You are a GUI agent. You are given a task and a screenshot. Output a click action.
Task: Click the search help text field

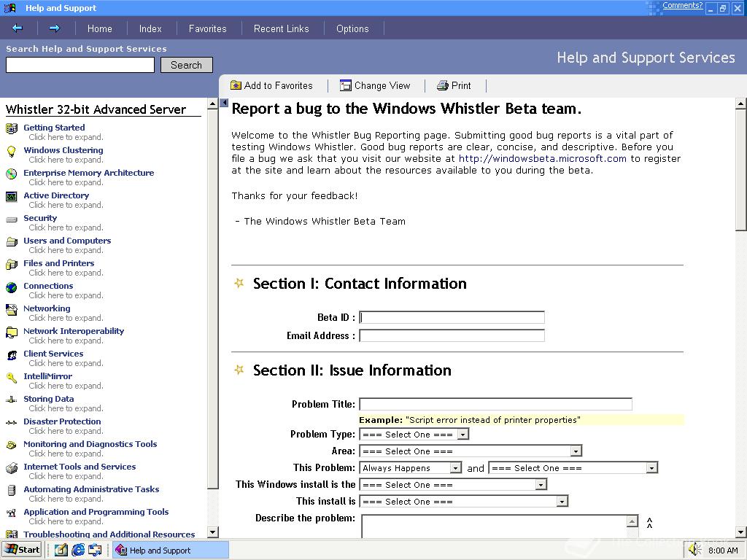(x=80, y=65)
